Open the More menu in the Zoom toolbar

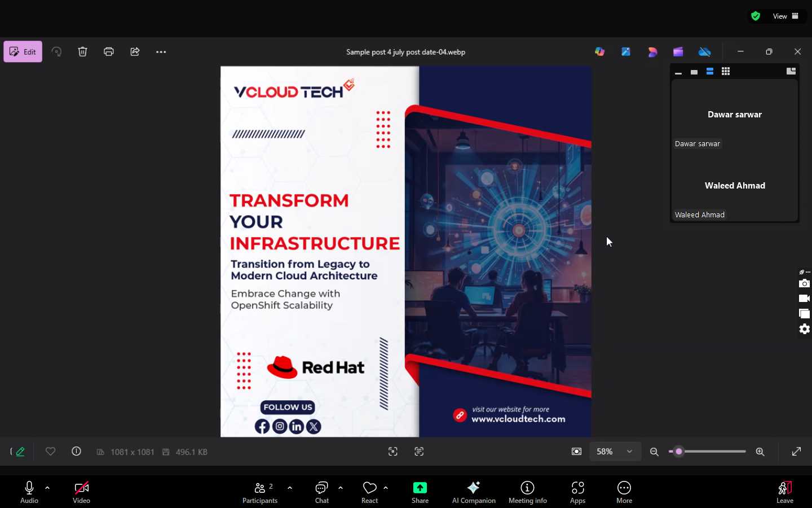624,492
